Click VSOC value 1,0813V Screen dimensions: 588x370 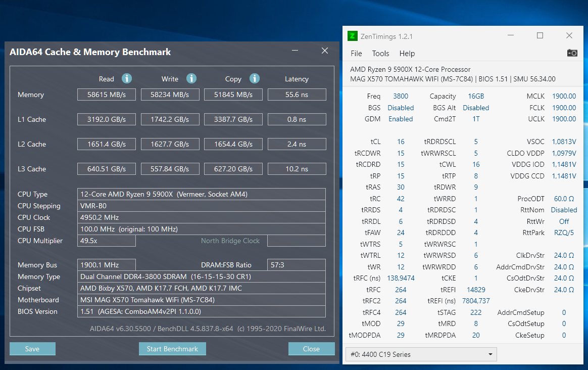click(564, 142)
